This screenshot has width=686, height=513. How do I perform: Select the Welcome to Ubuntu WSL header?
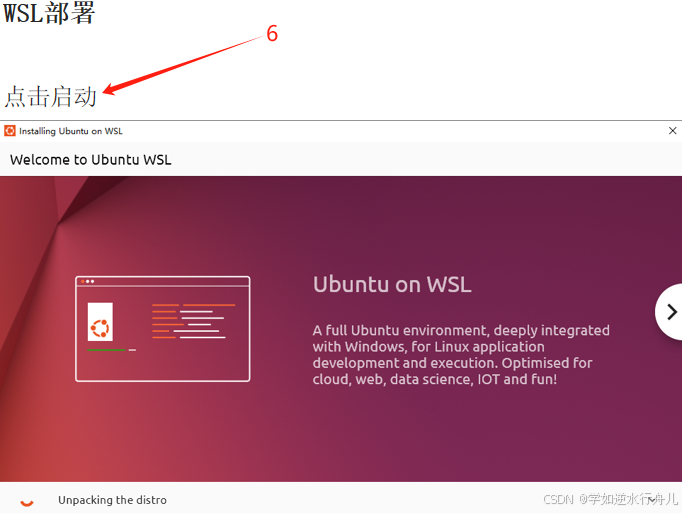tap(91, 160)
